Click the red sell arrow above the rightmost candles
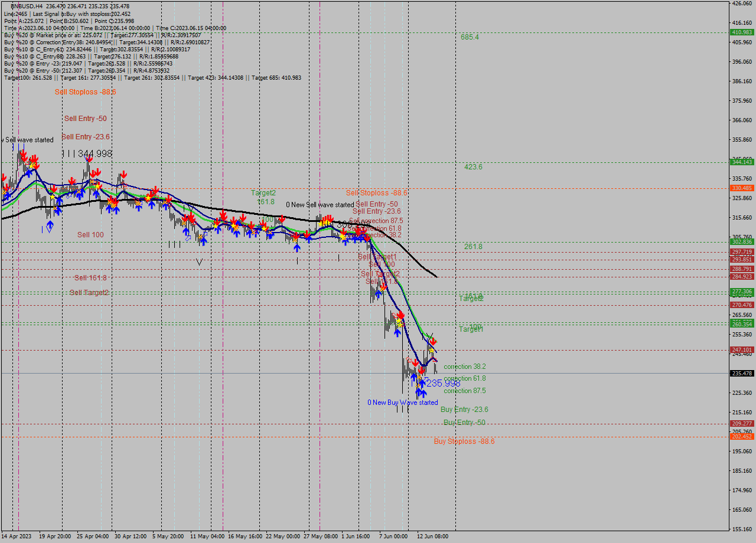 [434, 341]
